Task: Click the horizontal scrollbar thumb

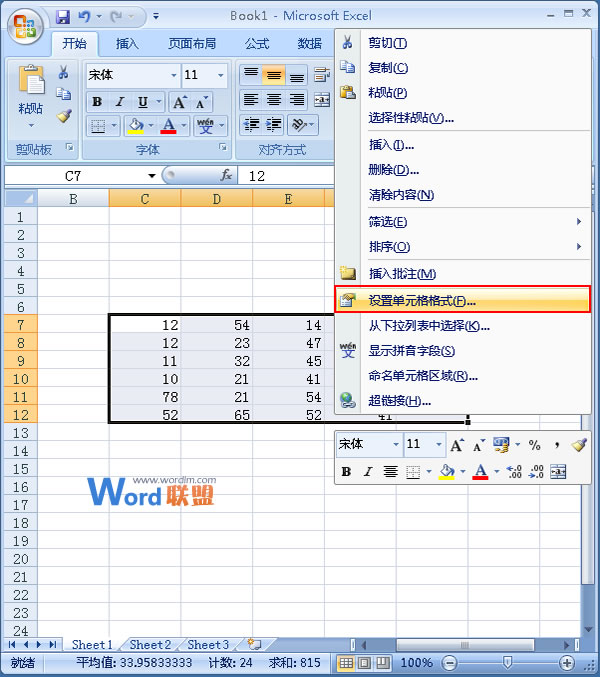Action: 464,645
